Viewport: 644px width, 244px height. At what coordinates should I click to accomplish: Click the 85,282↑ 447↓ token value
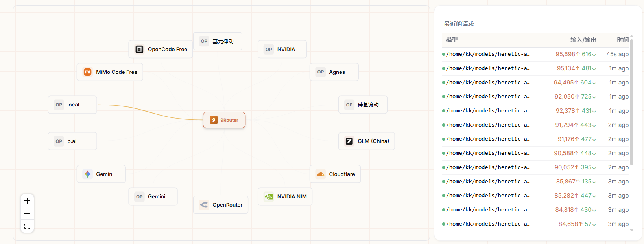coord(576,196)
